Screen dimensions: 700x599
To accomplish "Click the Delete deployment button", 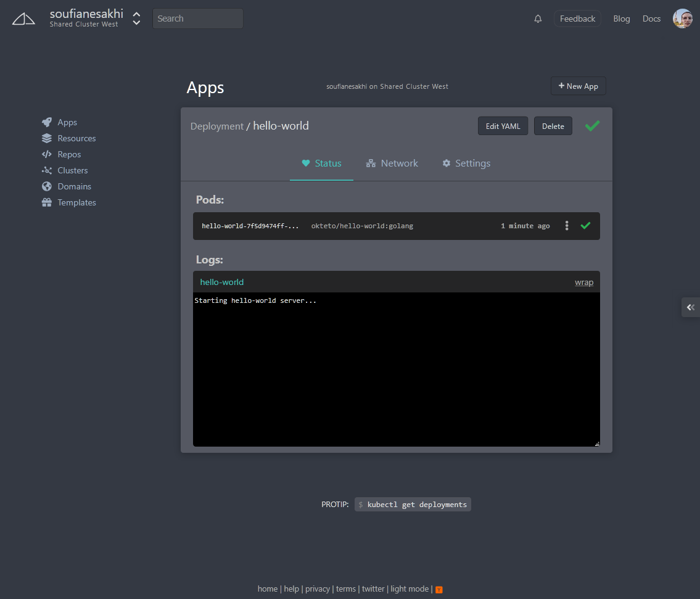I will point(553,126).
